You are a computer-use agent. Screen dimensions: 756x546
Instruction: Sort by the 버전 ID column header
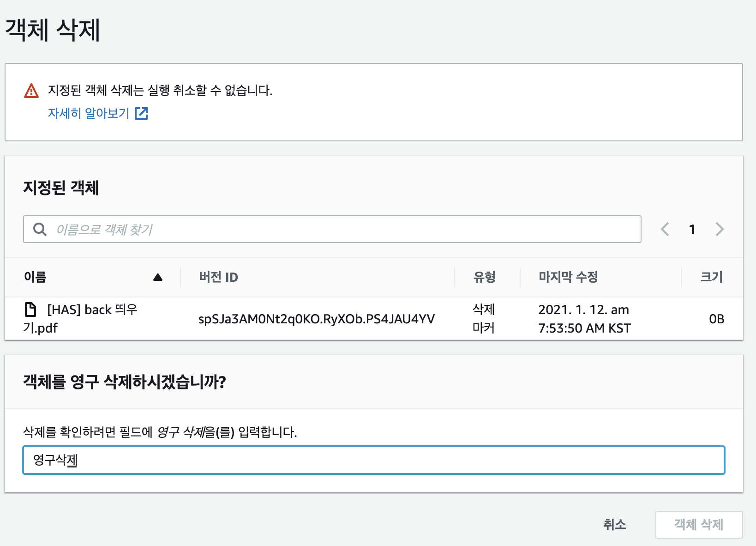218,277
